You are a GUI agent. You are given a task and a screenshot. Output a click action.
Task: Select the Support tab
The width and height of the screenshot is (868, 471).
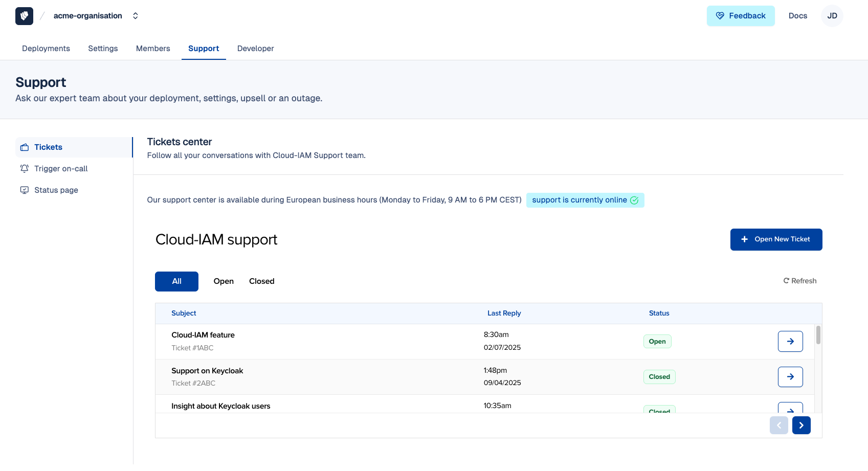click(x=204, y=49)
